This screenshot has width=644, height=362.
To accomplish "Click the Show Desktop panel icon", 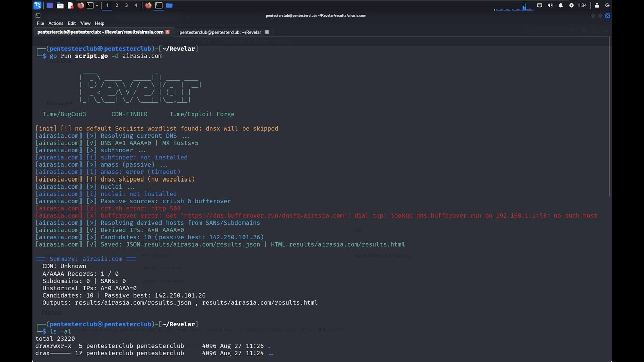I will 50,5.
